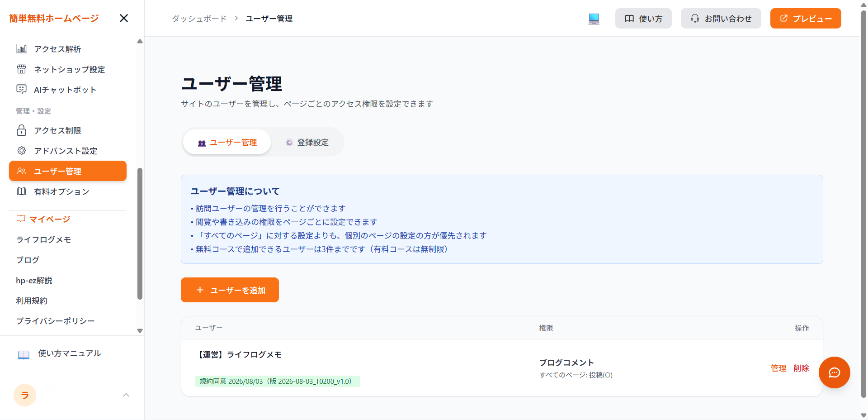Click the アクセス解析 chart icon
This screenshot has height=420, width=868.
[21, 48]
